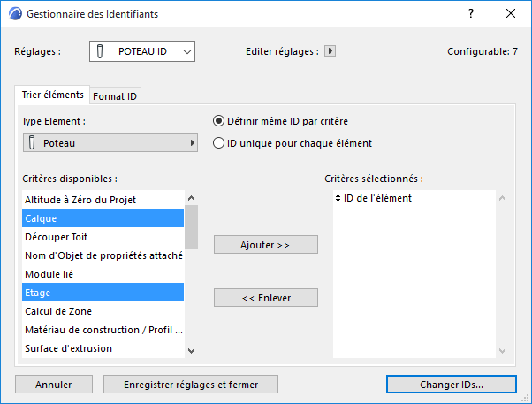
Task: Select Définir même ID par critère
Action: click(x=219, y=121)
